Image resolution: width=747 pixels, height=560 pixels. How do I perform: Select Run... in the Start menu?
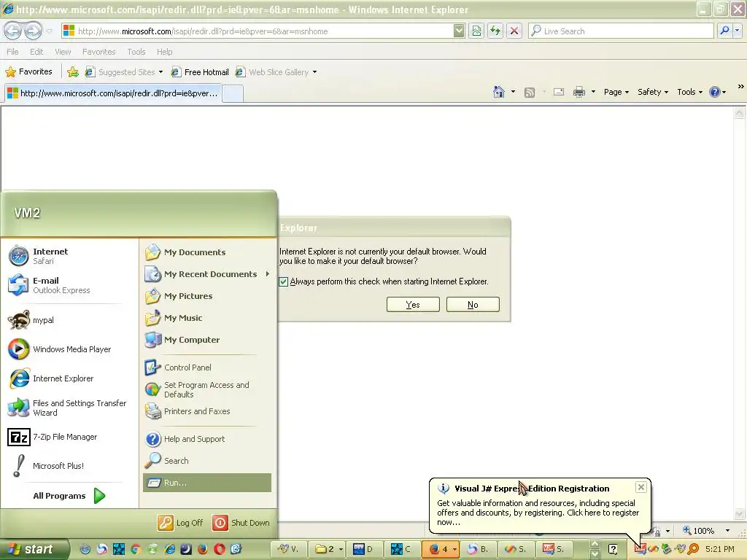tap(206, 483)
